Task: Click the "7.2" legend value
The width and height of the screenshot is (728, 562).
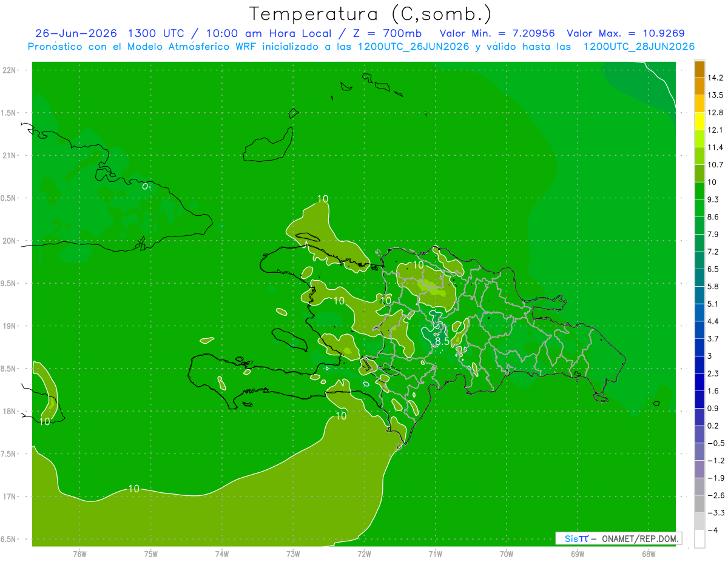Action: (x=713, y=252)
